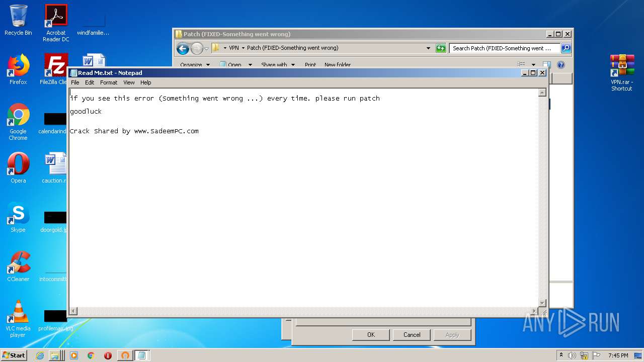The image size is (644, 362).
Task: Click www.SadeemPC.com text in Notepad
Action: click(166, 131)
